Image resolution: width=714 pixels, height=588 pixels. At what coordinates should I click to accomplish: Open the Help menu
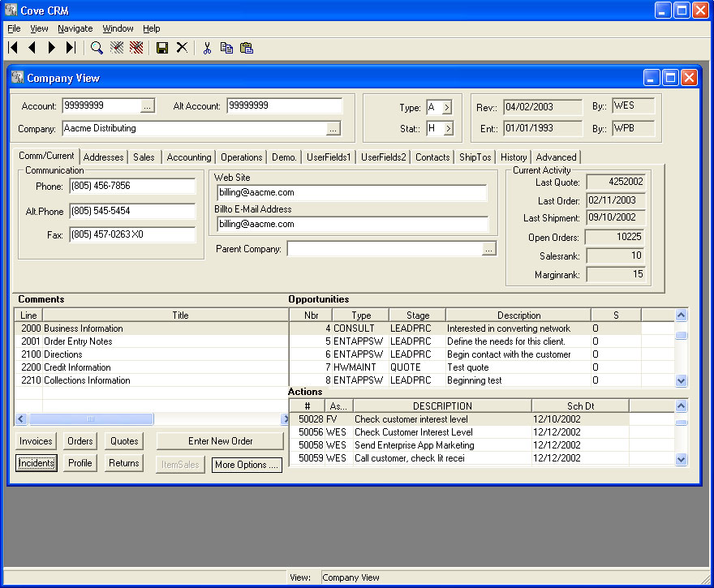pyautogui.click(x=152, y=28)
